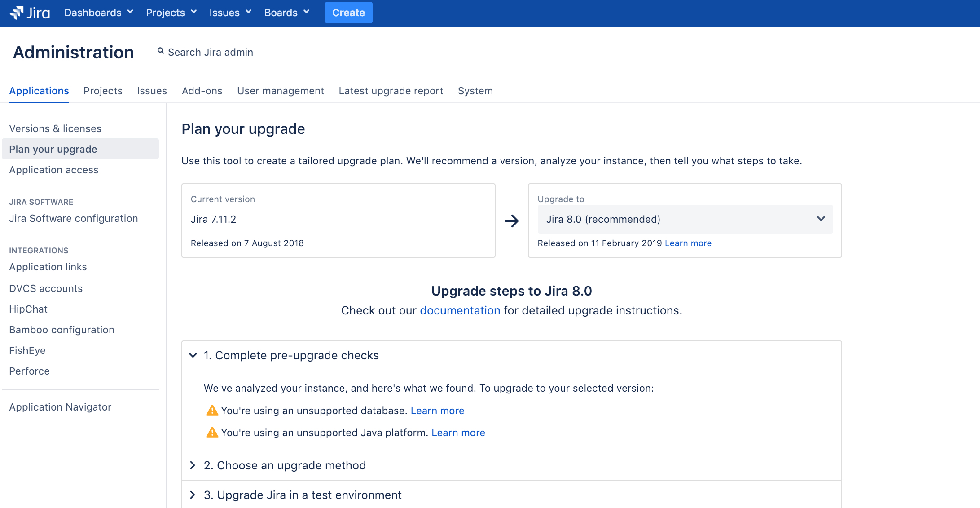This screenshot has width=980, height=508.
Task: Click the Upgrade steps to Jira 8.0 heading
Action: (512, 291)
